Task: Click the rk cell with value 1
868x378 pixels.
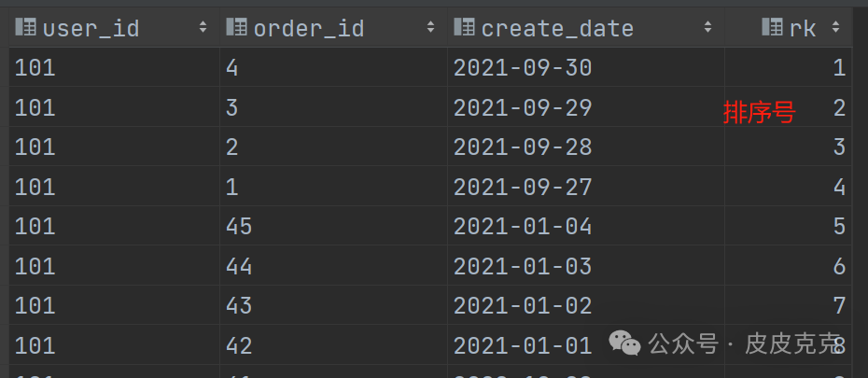Action: point(839,68)
